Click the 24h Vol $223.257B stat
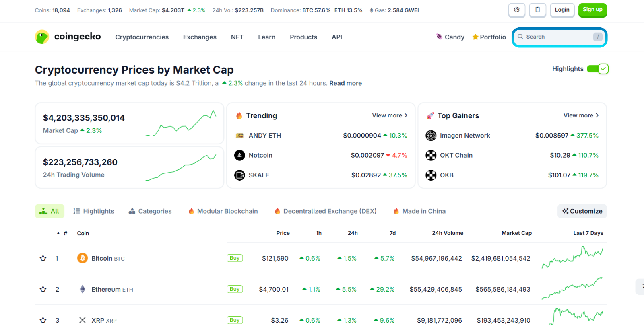644x325 pixels. click(238, 10)
